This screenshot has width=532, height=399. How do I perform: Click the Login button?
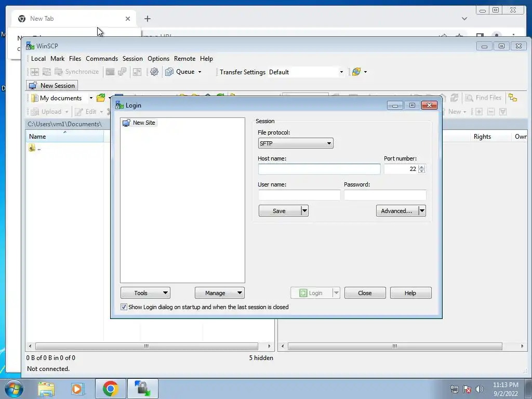311,293
